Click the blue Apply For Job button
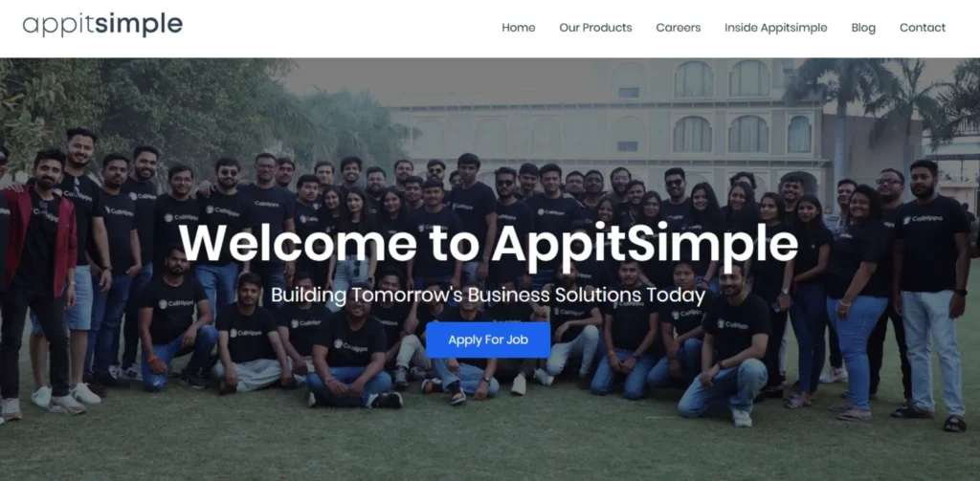Viewport: 980px width, 481px height. pyautogui.click(x=488, y=339)
